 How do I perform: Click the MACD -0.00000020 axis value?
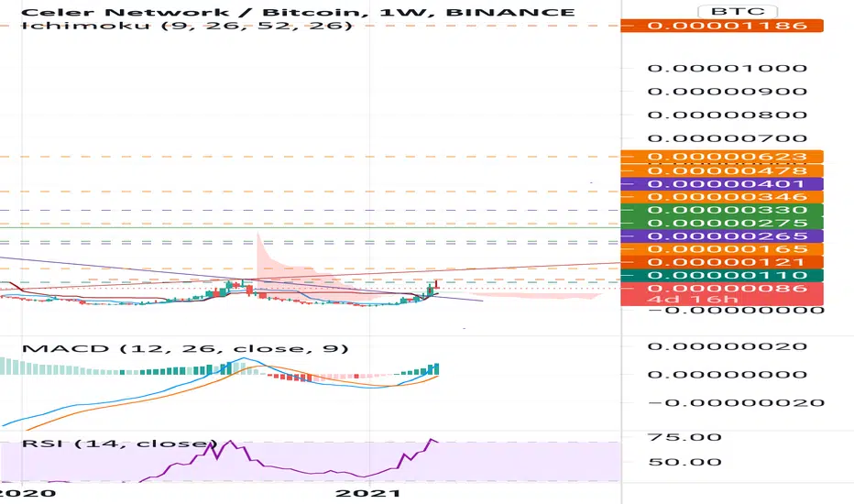pyautogui.click(x=735, y=402)
